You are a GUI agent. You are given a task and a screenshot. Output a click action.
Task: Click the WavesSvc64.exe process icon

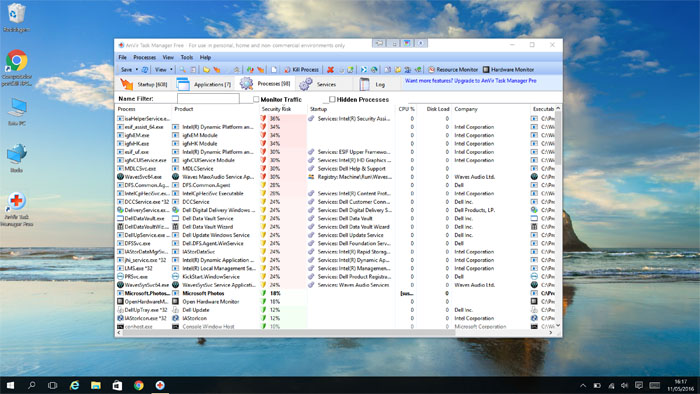tap(120, 177)
